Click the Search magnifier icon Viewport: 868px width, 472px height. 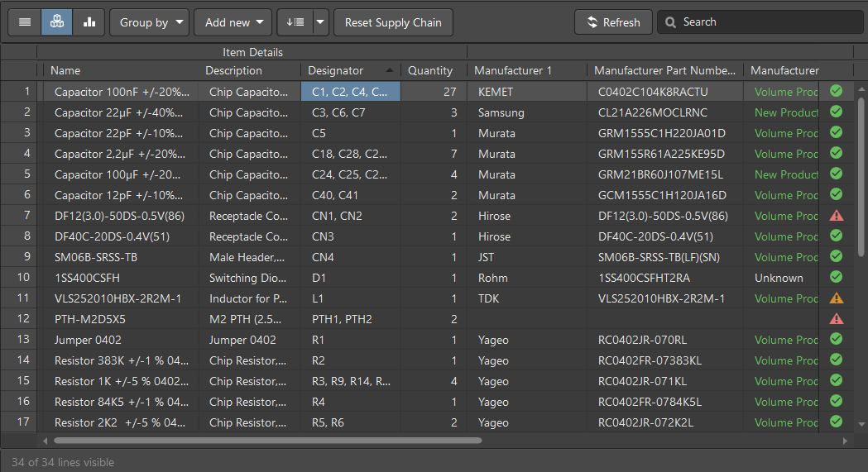(670, 22)
